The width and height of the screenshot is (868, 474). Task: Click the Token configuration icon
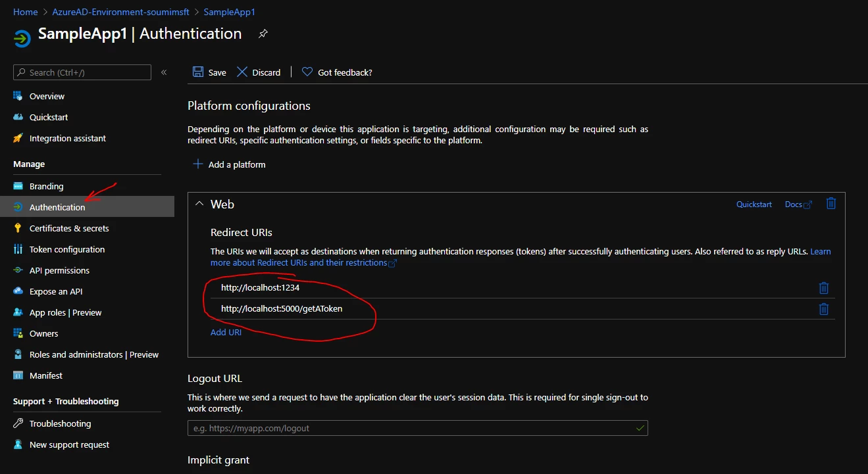(18, 249)
